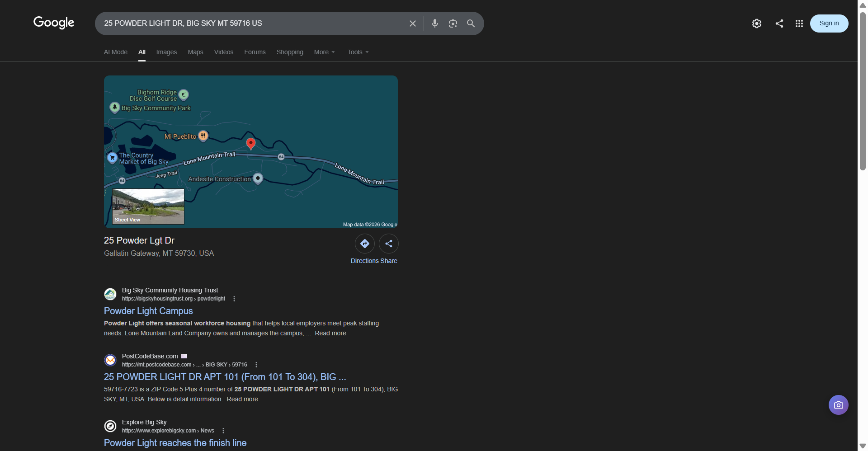Click the PostCodeBase.com site name

click(x=150, y=356)
